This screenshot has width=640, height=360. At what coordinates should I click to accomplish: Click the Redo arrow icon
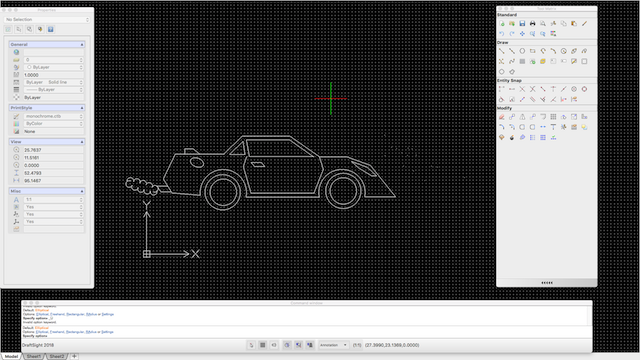point(512,34)
